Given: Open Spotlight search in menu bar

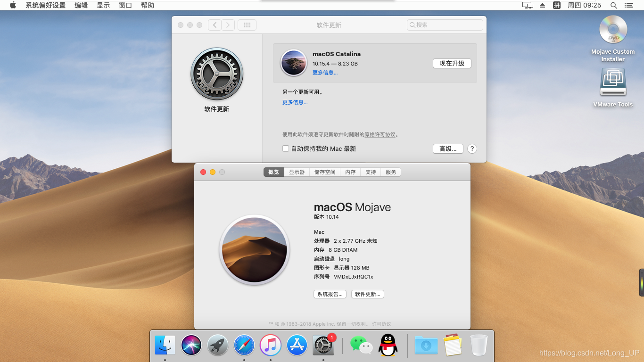Looking at the screenshot, I should tap(613, 5).
